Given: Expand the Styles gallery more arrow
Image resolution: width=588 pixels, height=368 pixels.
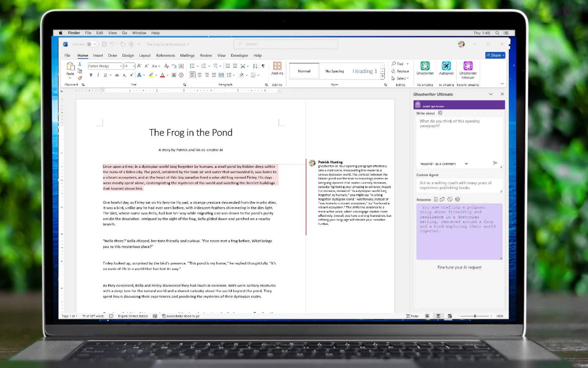Looking at the screenshot, I should [383, 77].
